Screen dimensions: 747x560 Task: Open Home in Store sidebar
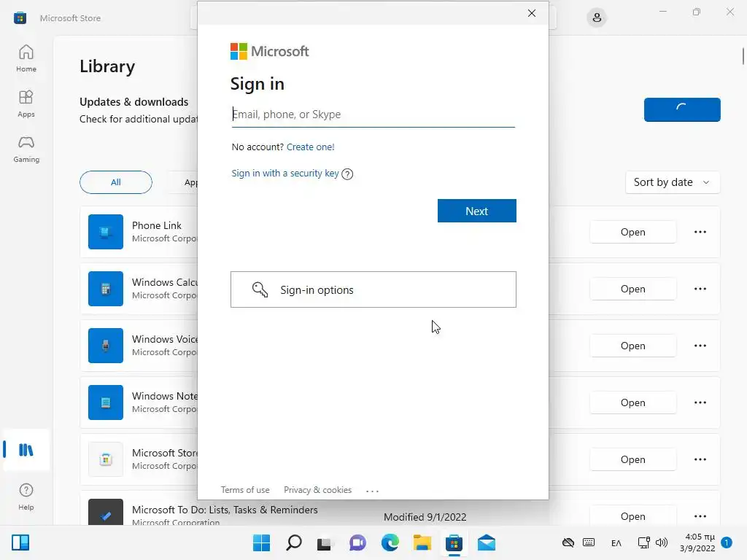coord(26,58)
